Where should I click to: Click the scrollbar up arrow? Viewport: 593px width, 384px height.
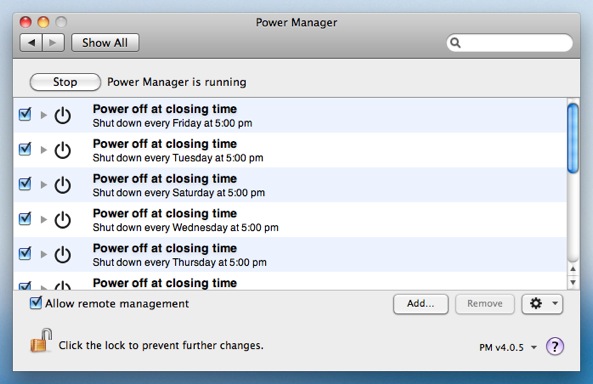click(573, 269)
